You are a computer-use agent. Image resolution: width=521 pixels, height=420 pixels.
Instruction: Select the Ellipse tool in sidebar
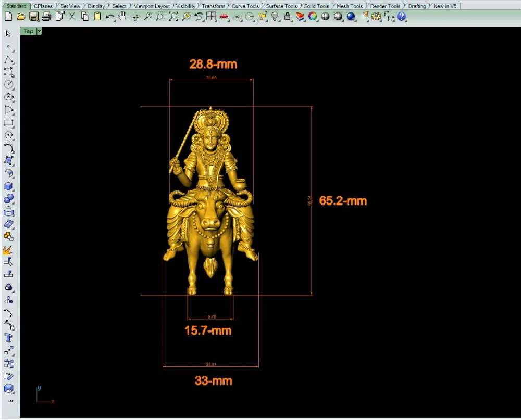9,97
